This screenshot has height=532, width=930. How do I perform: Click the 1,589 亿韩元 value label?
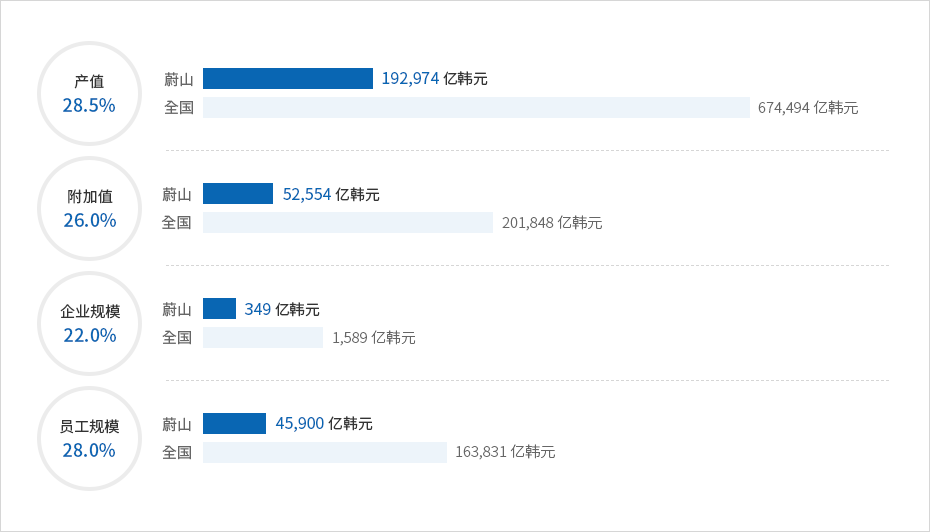[374, 338]
